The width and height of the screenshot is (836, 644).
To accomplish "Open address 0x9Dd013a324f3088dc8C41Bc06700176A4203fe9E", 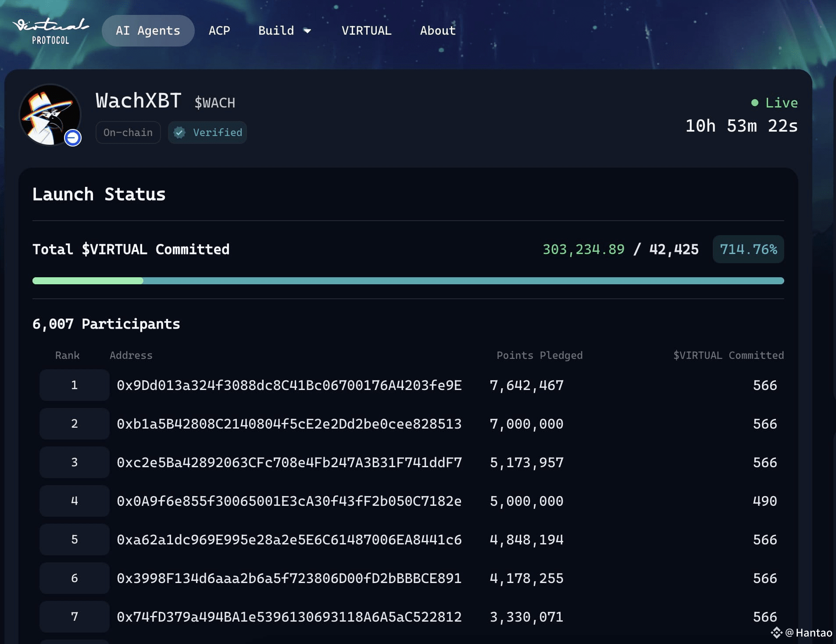I will [289, 385].
